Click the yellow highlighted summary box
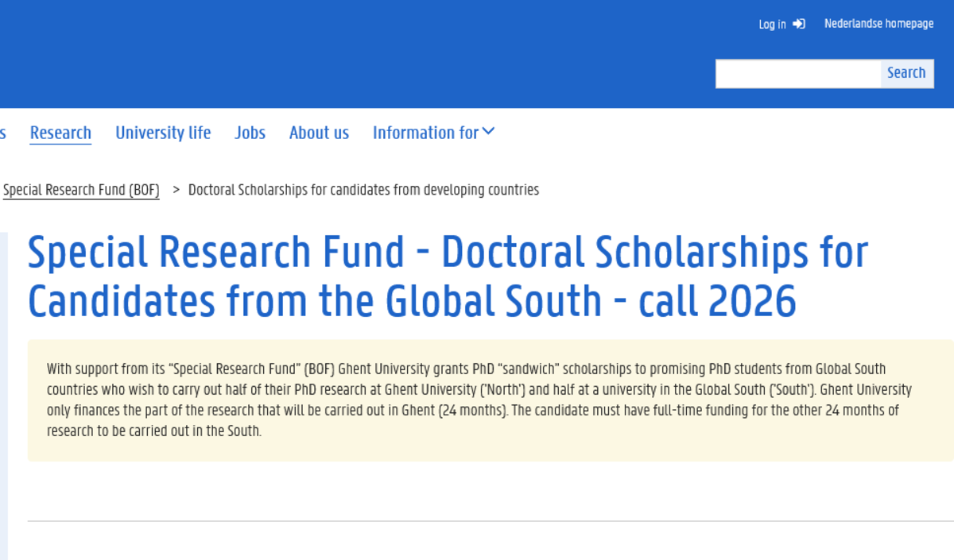954x560 pixels. click(477, 400)
